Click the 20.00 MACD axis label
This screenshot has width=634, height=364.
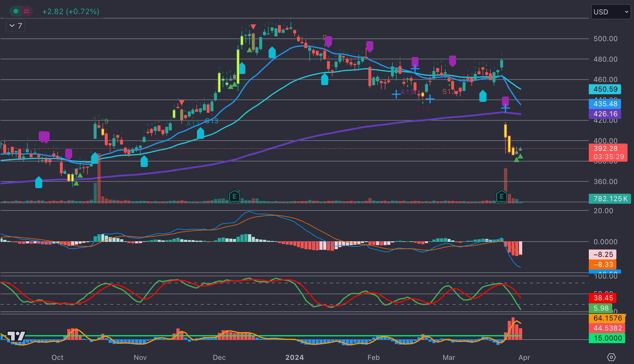coord(603,211)
